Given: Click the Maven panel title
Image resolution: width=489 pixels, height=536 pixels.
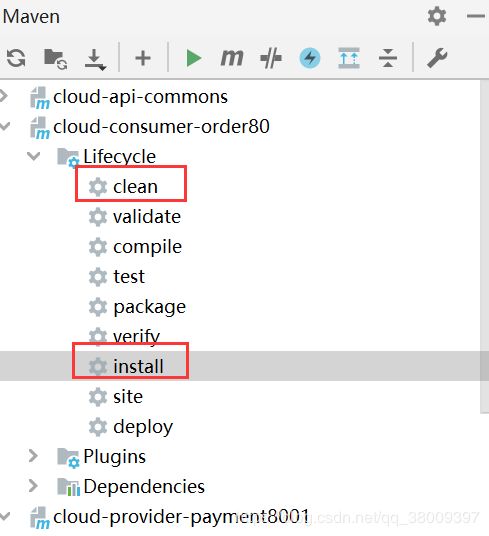Looking at the screenshot, I should click(31, 16).
